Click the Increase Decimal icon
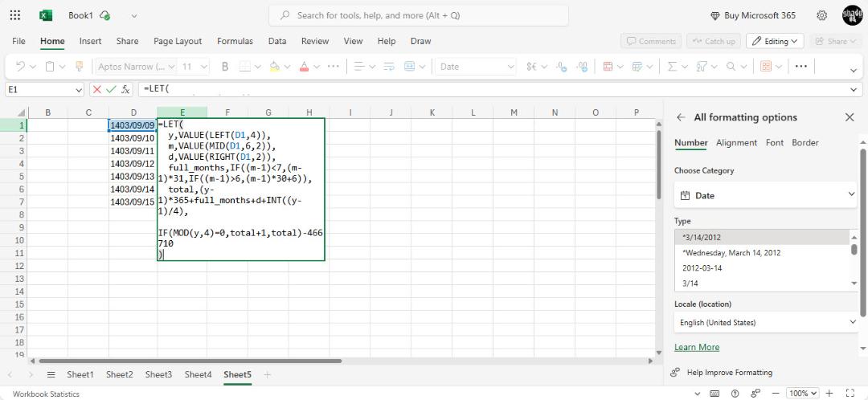868x400 pixels. coord(582,67)
